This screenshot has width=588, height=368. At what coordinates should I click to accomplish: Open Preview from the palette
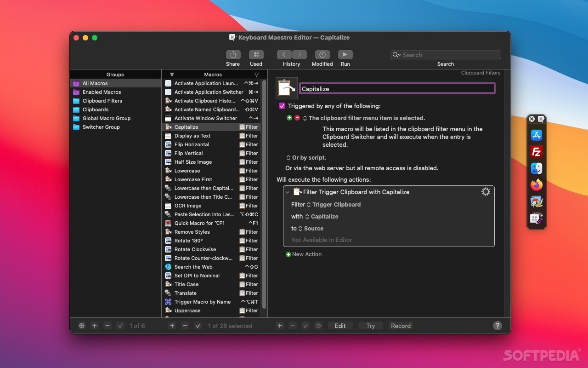537,201
